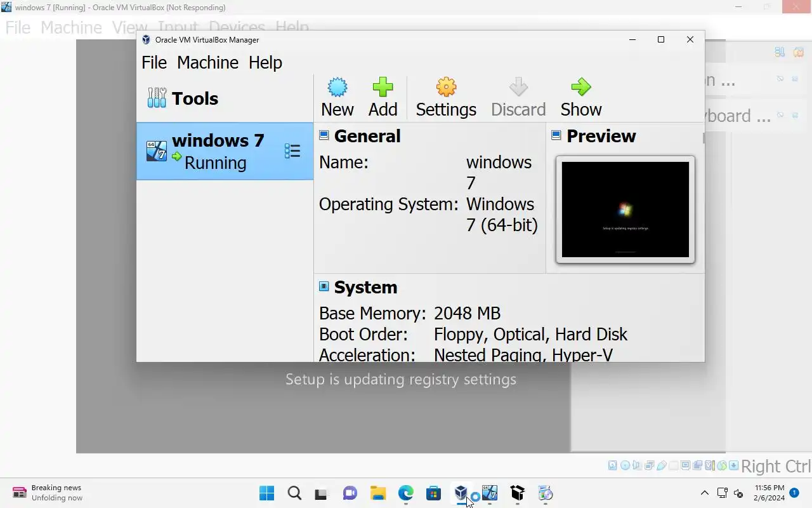Select the windows 7 virtual machine entry

click(225, 151)
